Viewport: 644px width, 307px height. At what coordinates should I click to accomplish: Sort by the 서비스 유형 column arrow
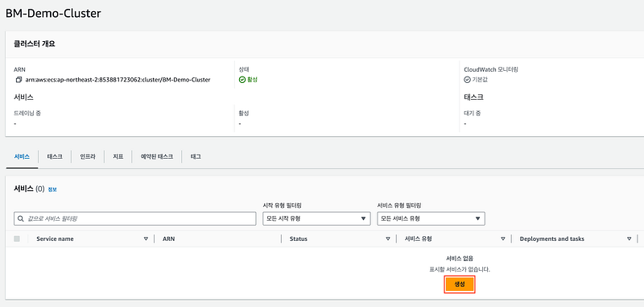[x=502, y=239]
